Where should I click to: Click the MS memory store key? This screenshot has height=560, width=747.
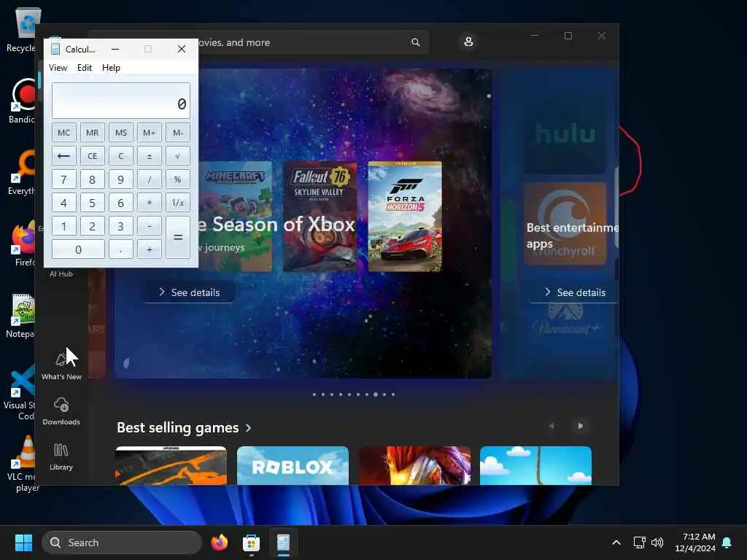pyautogui.click(x=121, y=133)
